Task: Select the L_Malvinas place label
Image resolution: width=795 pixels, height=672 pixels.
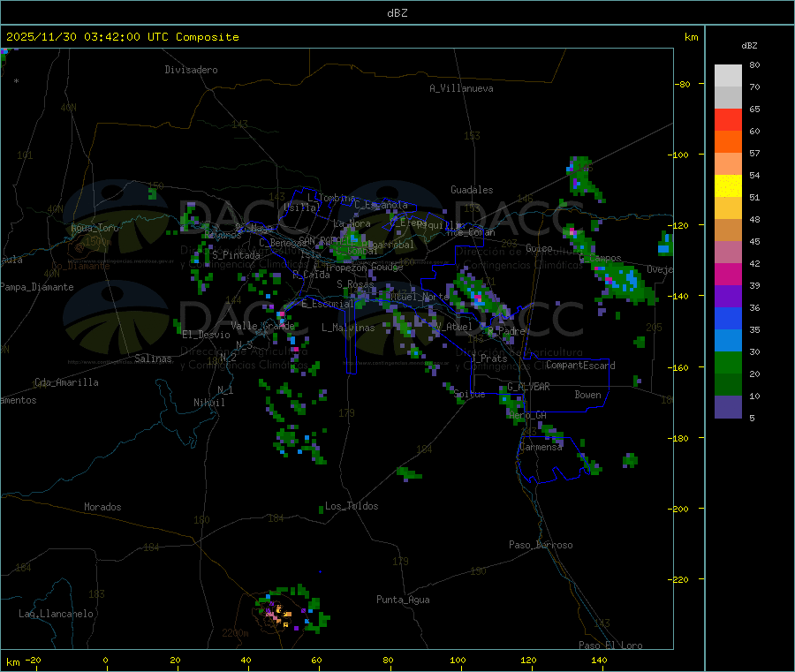Action: click(348, 328)
